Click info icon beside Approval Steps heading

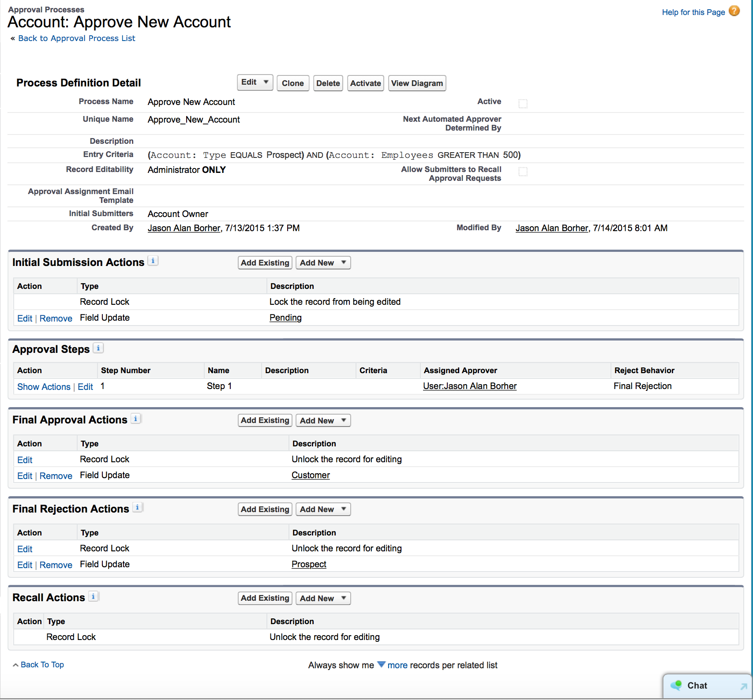pyautogui.click(x=98, y=348)
